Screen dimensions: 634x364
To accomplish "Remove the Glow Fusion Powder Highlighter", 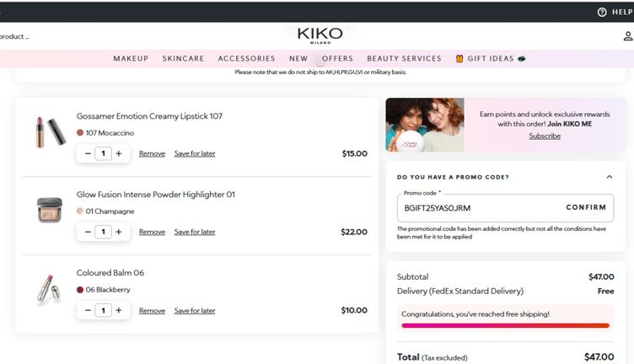I will tap(152, 232).
